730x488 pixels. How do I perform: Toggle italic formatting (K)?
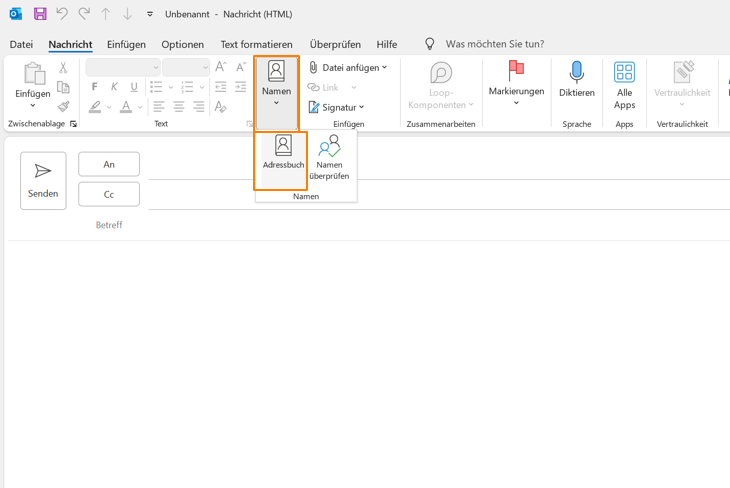pos(114,87)
